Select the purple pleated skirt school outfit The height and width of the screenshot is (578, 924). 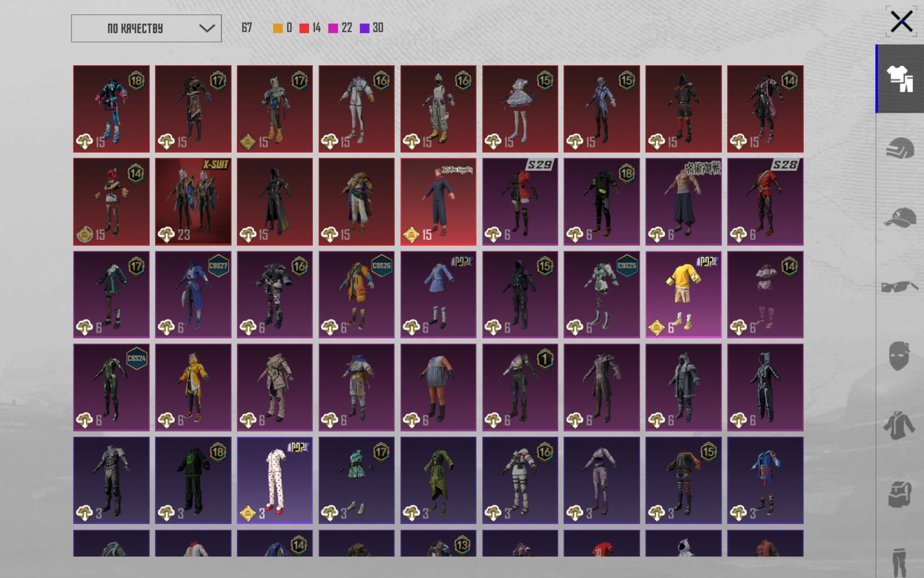(x=438, y=294)
